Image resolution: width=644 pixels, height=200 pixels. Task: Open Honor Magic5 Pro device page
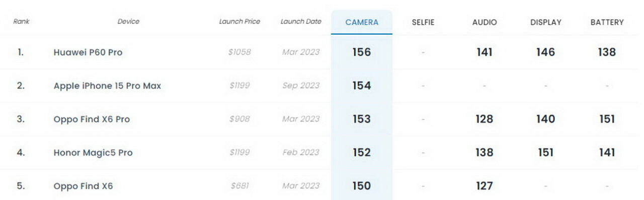93,153
